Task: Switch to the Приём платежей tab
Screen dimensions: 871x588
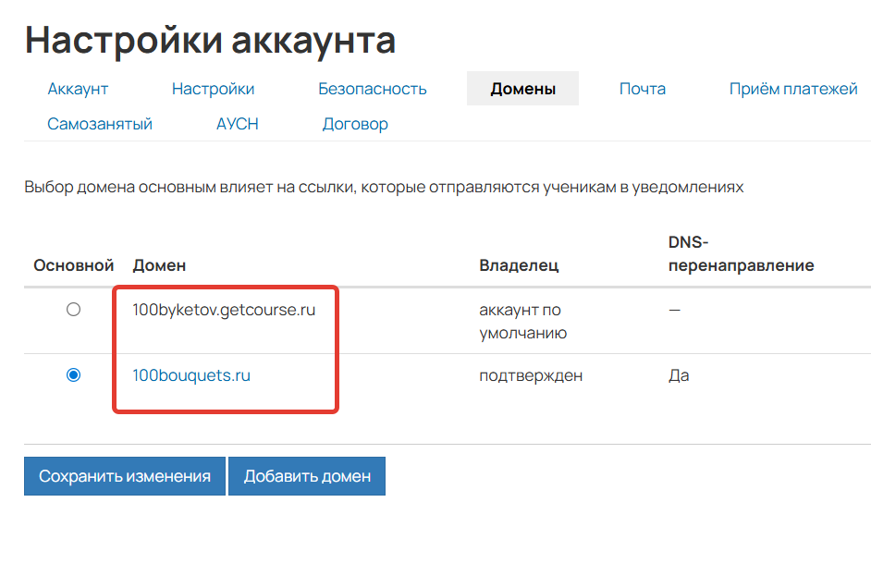Action: pyautogui.click(x=792, y=88)
